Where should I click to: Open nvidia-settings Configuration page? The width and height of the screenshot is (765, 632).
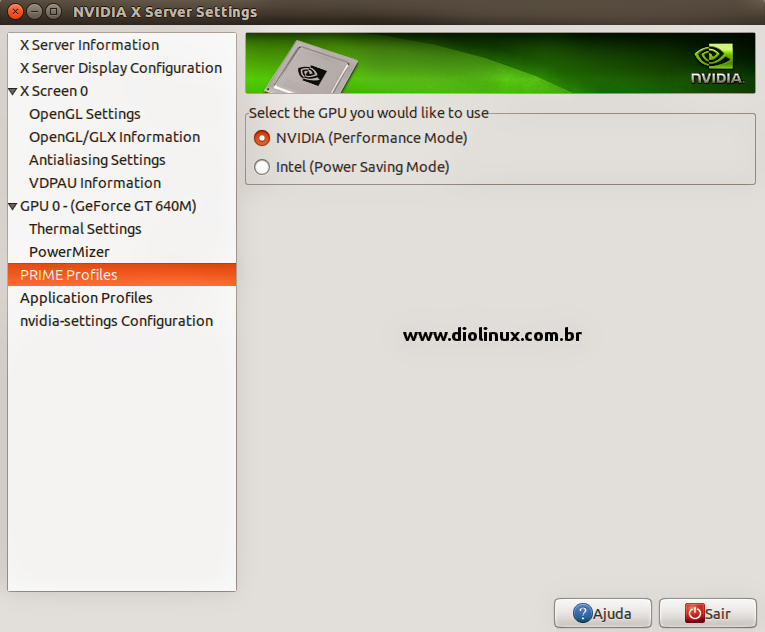(x=117, y=321)
